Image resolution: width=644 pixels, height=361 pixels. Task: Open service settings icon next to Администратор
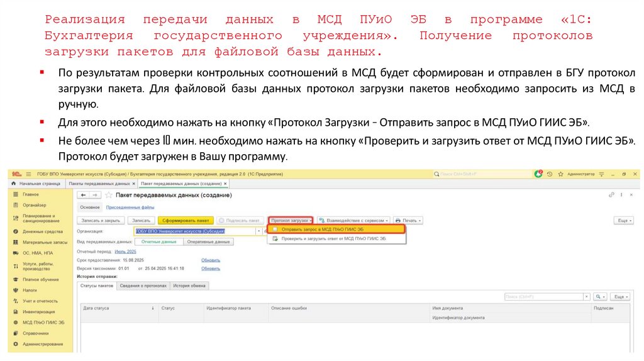click(601, 174)
